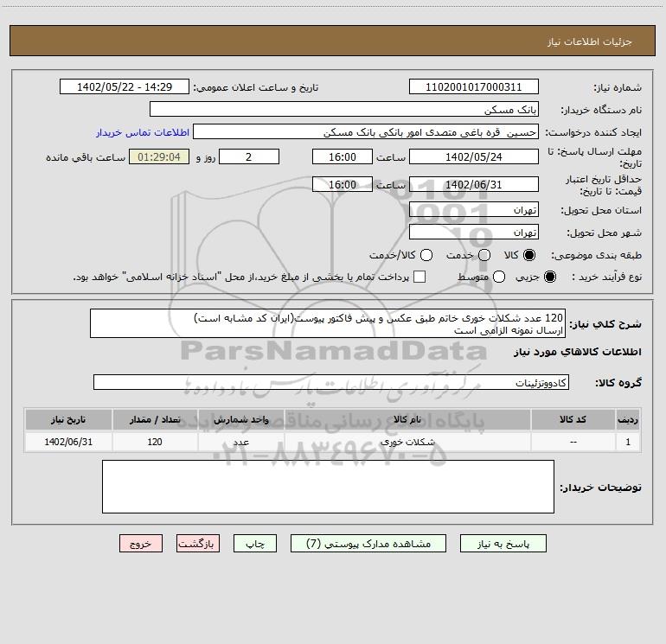Image resolution: width=666 pixels, height=644 pixels.
Task: Select the کالا radio button
Action: pos(529,255)
